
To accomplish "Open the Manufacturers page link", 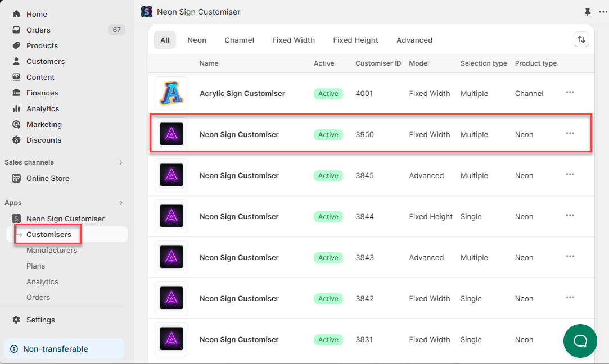I will [52, 250].
